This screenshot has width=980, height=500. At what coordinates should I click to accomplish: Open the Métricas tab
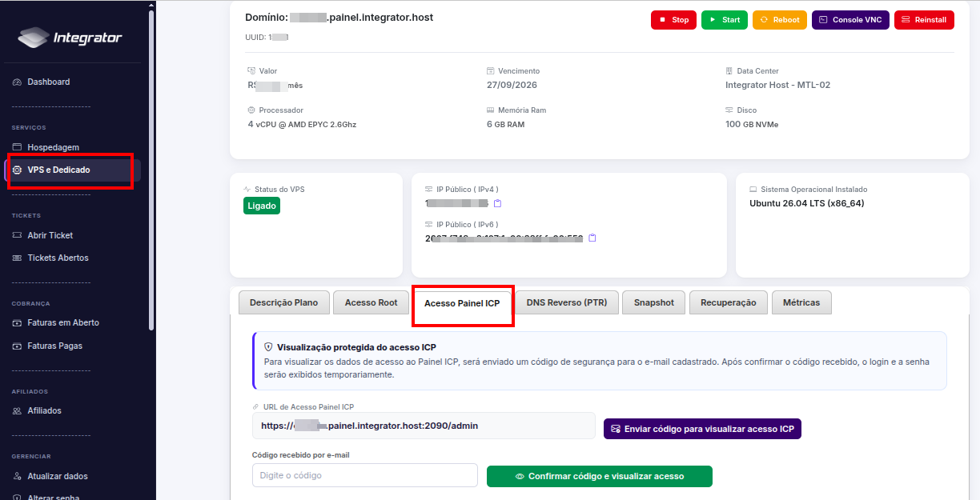coord(801,302)
